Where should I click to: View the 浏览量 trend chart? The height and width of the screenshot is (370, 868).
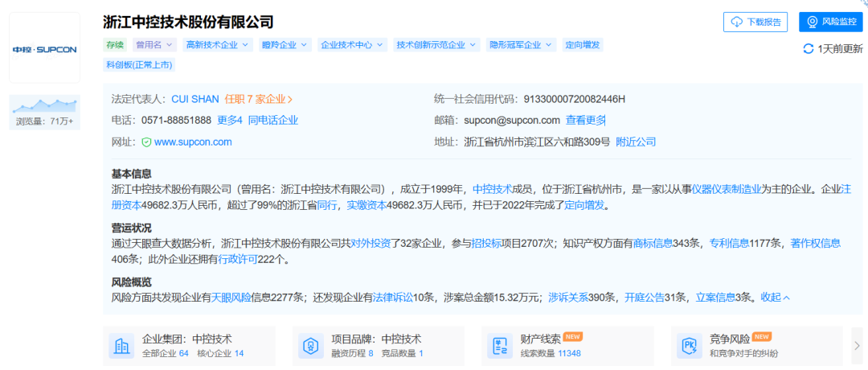(x=45, y=105)
